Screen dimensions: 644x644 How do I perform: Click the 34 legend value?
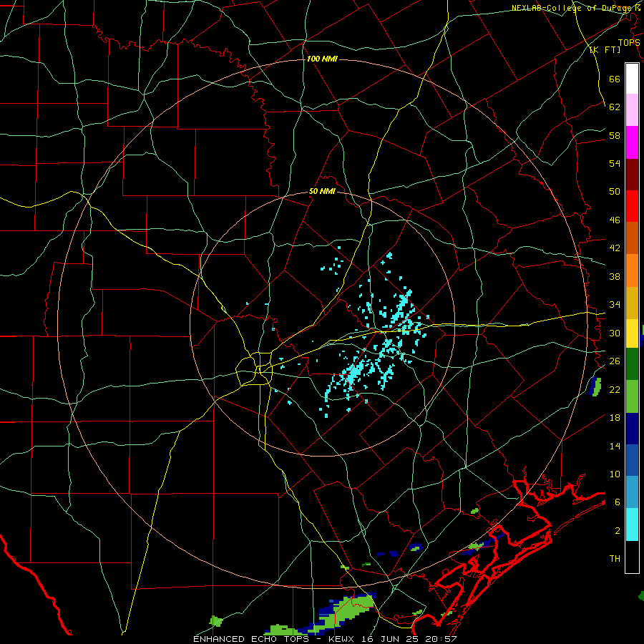coord(615,304)
